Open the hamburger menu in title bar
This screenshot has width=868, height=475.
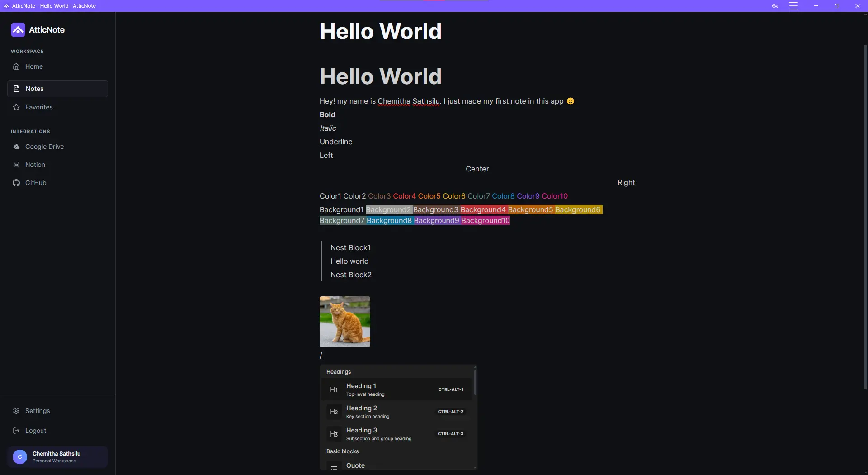(793, 6)
